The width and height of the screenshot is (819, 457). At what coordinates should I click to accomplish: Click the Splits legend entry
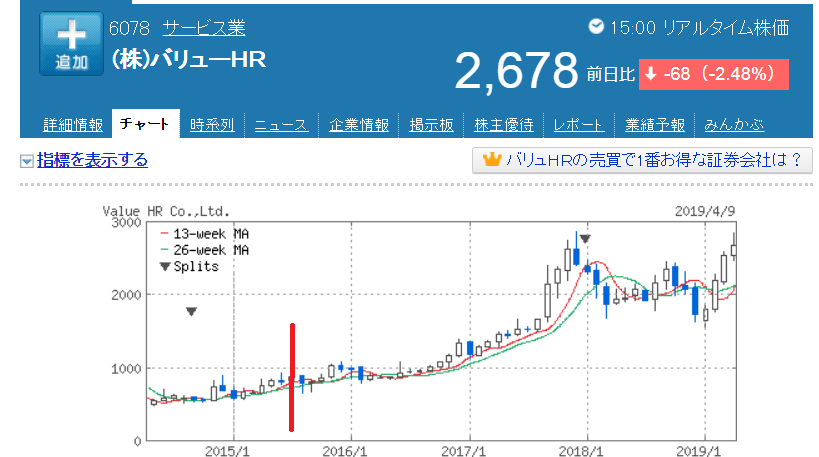[x=189, y=266]
